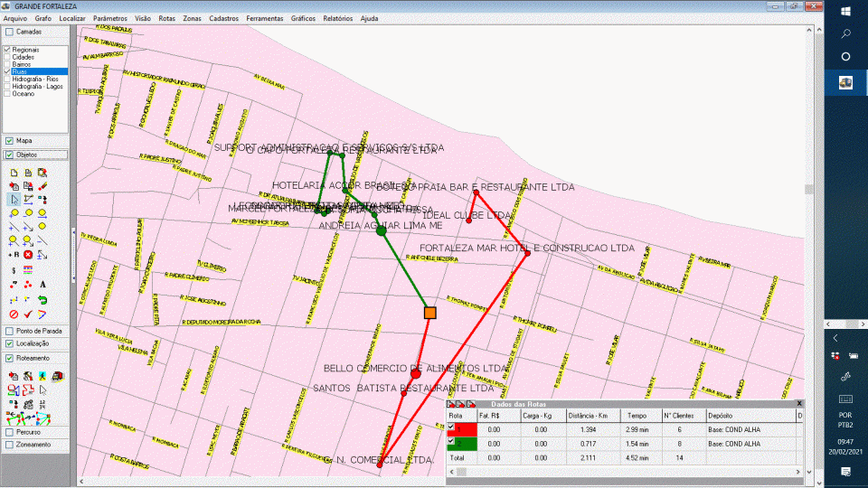Click the hammer tools icon in Roteamento toolbar
This screenshot has width=868, height=488.
[x=28, y=376]
